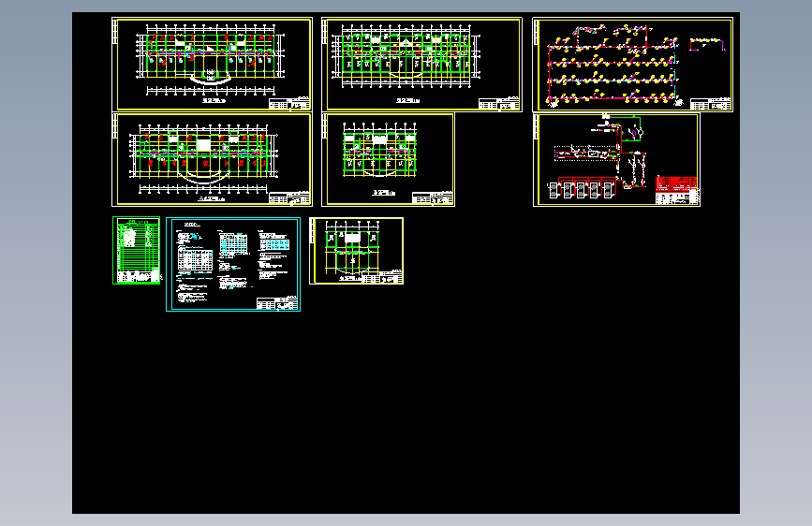Click the piping system diagram sheet at the top right
The height and width of the screenshot is (526, 812).
(632, 65)
